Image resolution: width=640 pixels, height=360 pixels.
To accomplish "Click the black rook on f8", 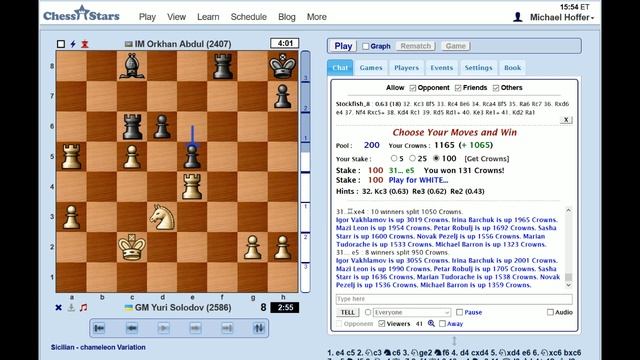I will pos(222,66).
